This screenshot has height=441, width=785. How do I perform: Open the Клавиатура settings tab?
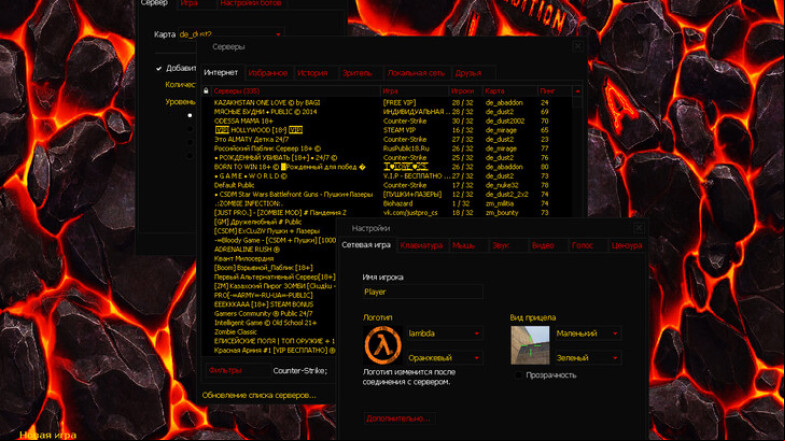[422, 245]
